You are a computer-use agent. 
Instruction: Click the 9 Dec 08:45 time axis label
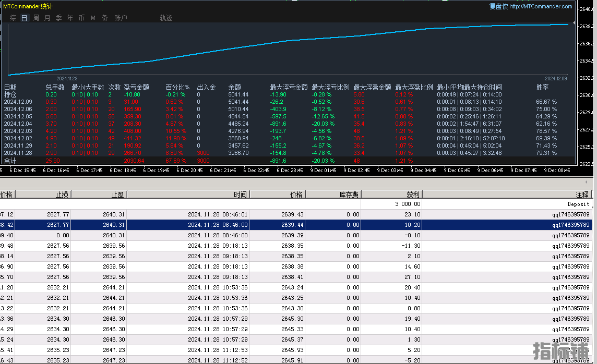coord(557,171)
